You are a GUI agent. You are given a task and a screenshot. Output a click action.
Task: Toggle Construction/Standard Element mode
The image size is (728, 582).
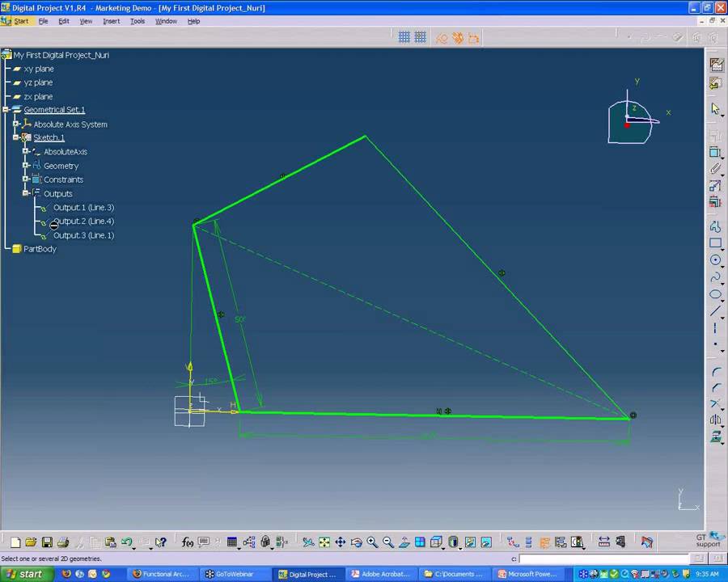tap(442, 38)
